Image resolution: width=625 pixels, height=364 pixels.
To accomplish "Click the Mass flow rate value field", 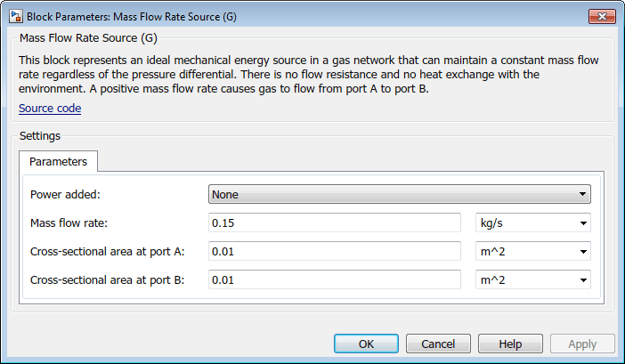I will 334,223.
